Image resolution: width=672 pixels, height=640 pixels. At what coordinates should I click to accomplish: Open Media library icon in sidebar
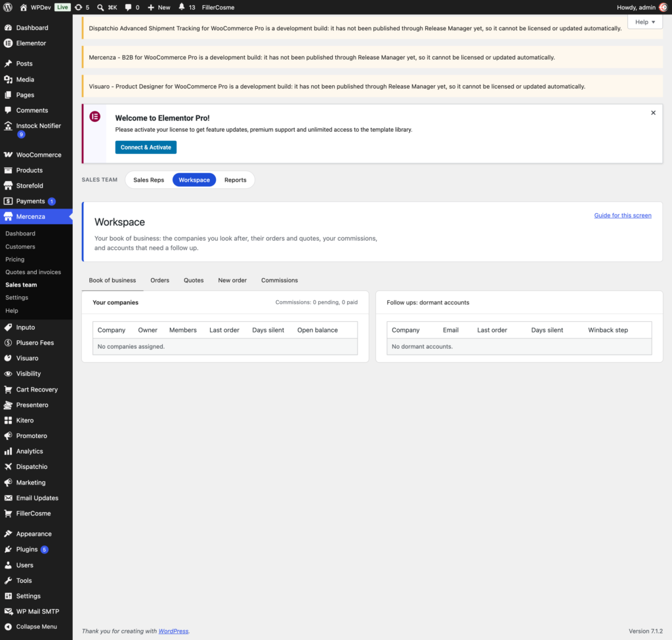coord(8,79)
